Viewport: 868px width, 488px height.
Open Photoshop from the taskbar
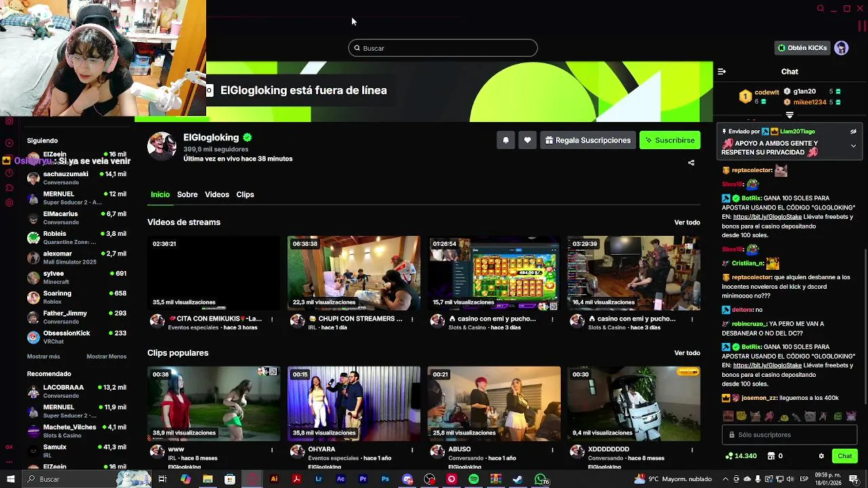tap(385, 479)
